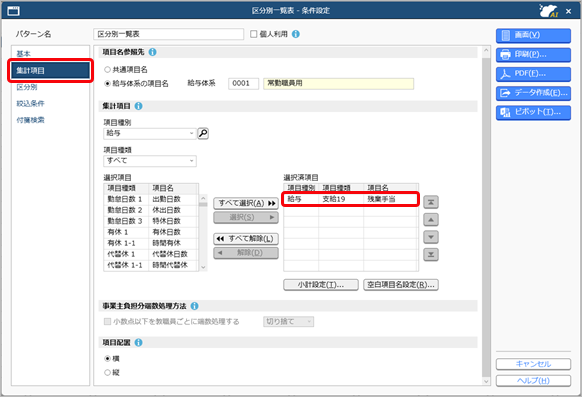Move the selected item up one row
Screen dimensions: 582x397
click(431, 220)
